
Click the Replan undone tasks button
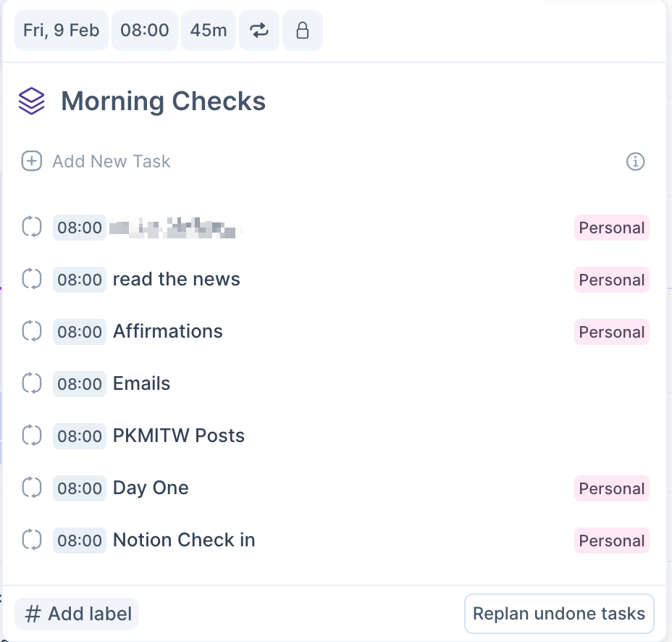[559, 614]
